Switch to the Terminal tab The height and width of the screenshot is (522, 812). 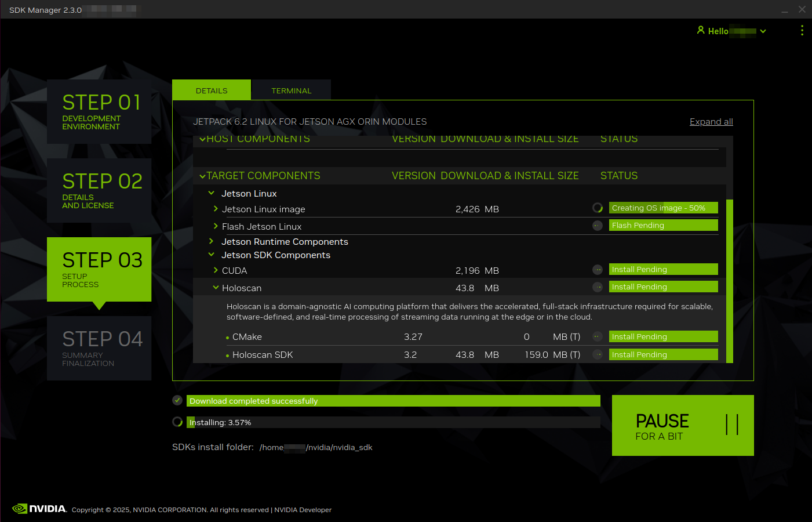tap(291, 90)
